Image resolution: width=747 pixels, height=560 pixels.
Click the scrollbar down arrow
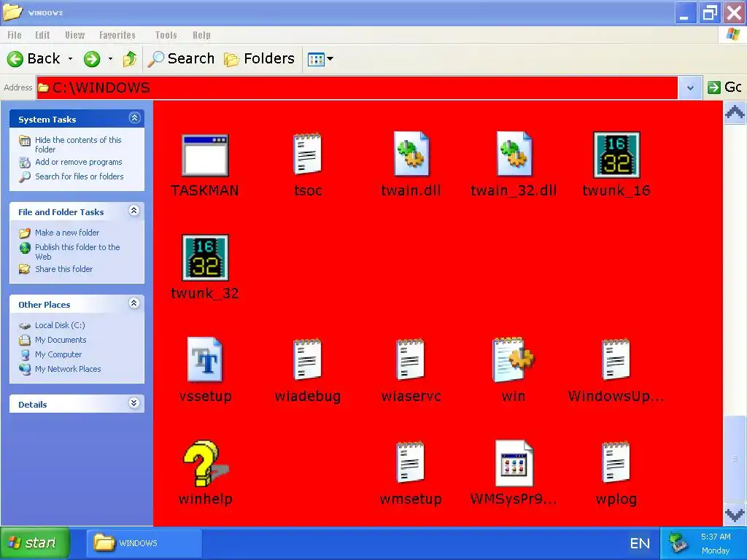click(735, 514)
